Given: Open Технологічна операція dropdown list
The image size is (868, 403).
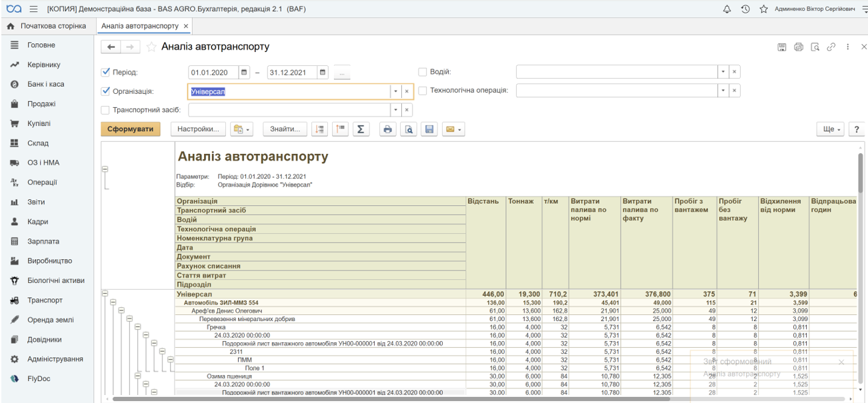Looking at the screenshot, I should 723,91.
